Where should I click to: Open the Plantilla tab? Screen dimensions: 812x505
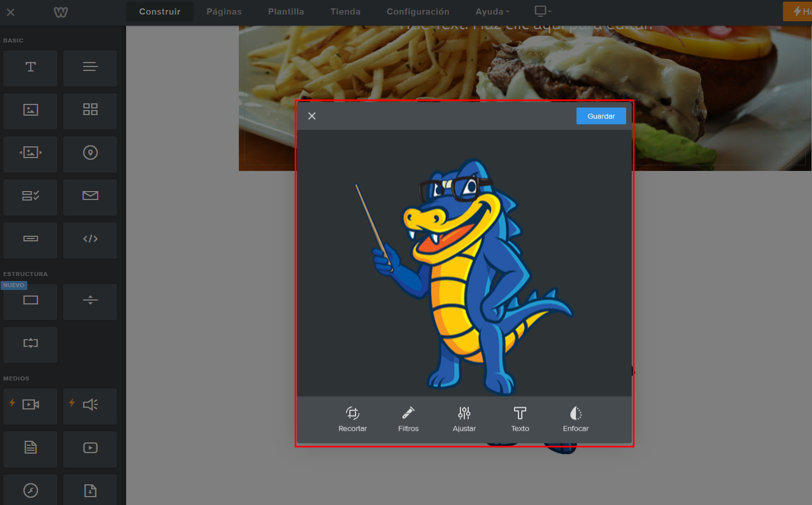pyautogui.click(x=286, y=12)
